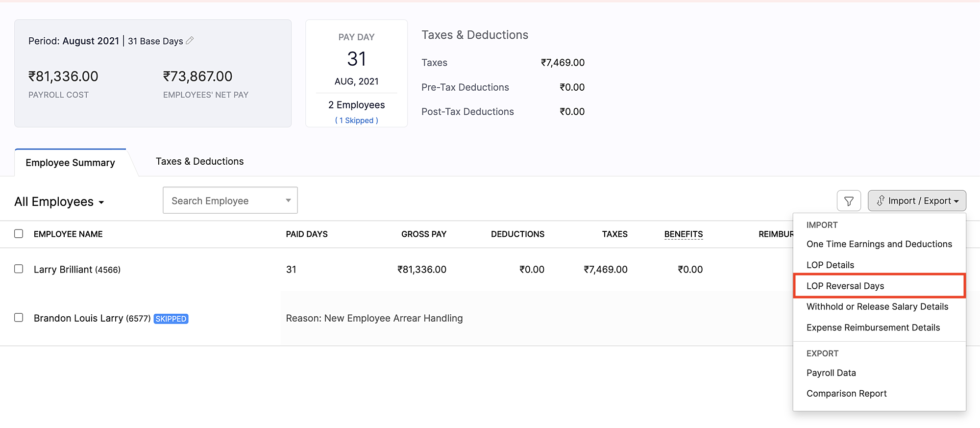Open the 1 Skipped employees link
Screen dimensions: 980x428
[x=356, y=121]
